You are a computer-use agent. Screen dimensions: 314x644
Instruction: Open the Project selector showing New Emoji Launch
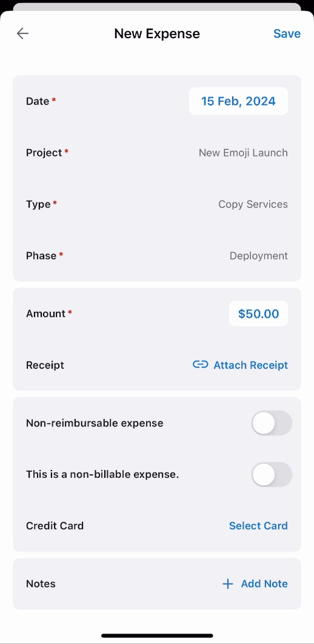[x=157, y=153]
